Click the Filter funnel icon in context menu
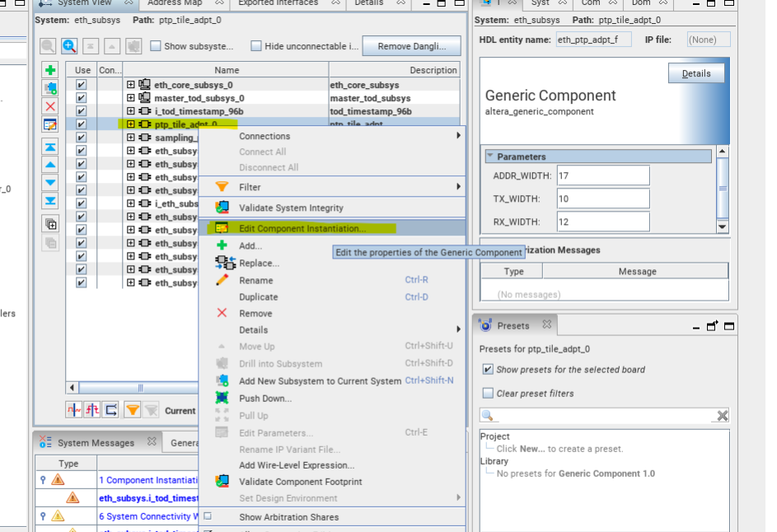Image resolution: width=777 pixels, height=532 pixels. click(222, 187)
